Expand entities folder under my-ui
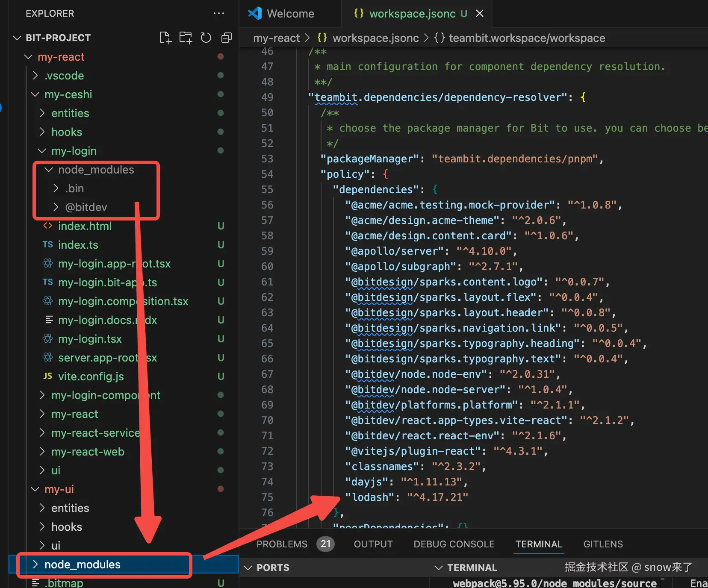Viewport: 708px width, 588px height. click(x=42, y=508)
